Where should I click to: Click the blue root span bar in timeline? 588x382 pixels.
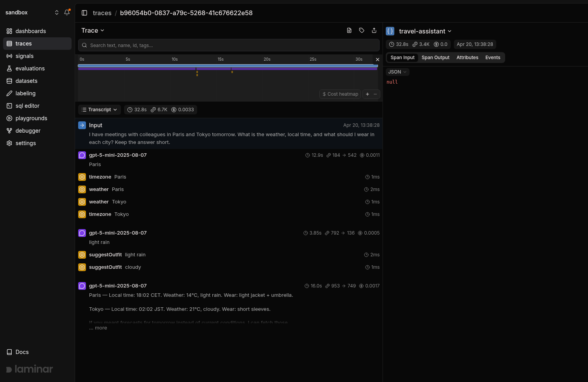(x=228, y=66)
